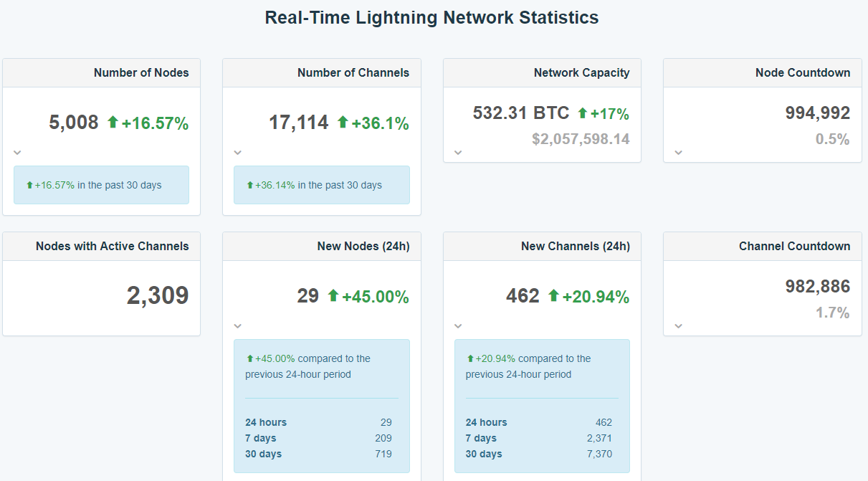
Task: Expand the Network Capacity card chevron
Action: pos(457,152)
